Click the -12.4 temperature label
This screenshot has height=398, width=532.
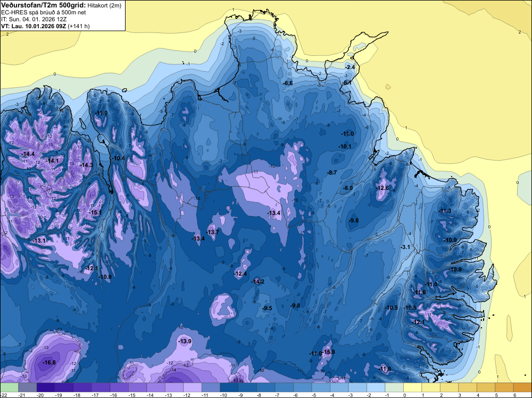click(240, 273)
